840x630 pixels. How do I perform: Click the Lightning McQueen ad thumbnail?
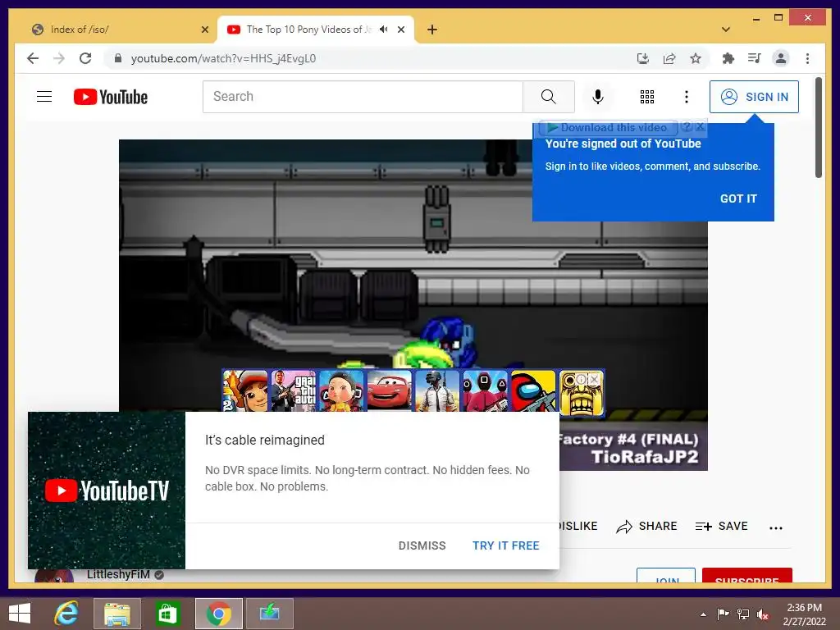tap(390, 390)
